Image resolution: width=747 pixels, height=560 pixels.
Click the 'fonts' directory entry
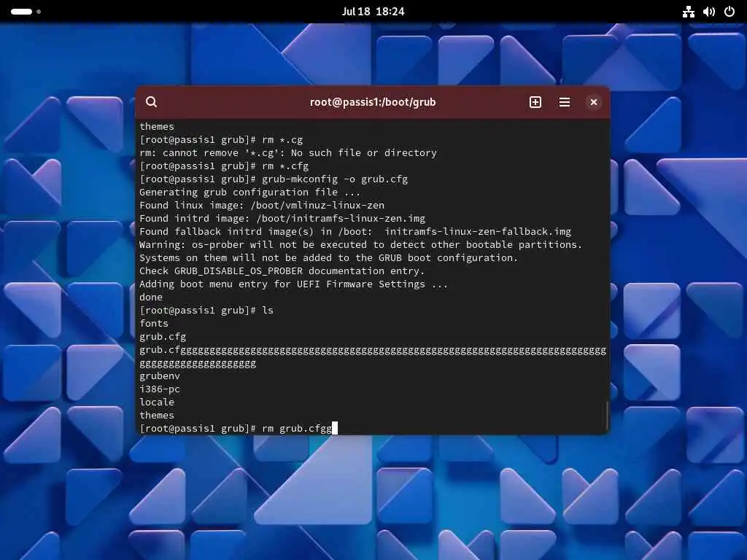(x=153, y=323)
